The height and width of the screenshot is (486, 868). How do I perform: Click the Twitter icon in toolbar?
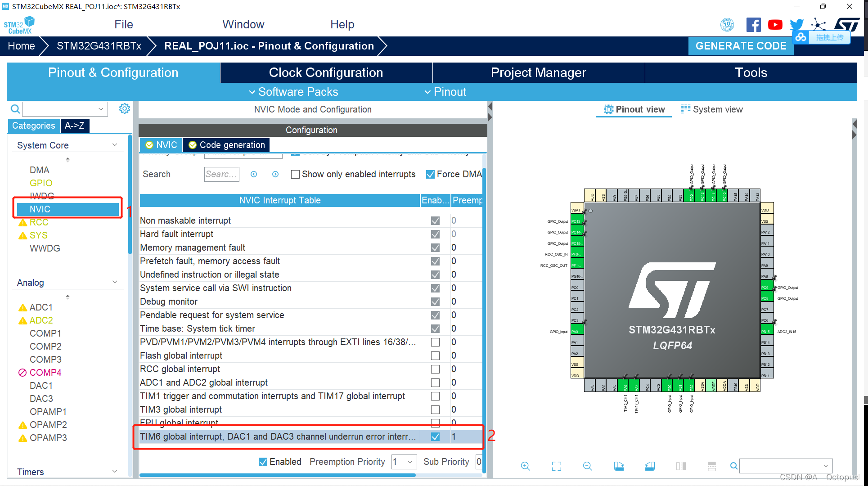coord(798,24)
